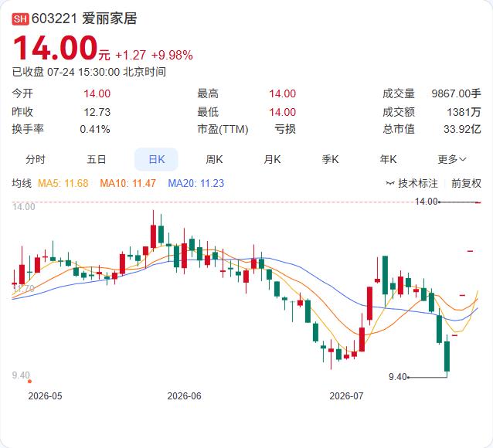
Task: Switch to the 五日 five-day tab
Action: pos(97,159)
